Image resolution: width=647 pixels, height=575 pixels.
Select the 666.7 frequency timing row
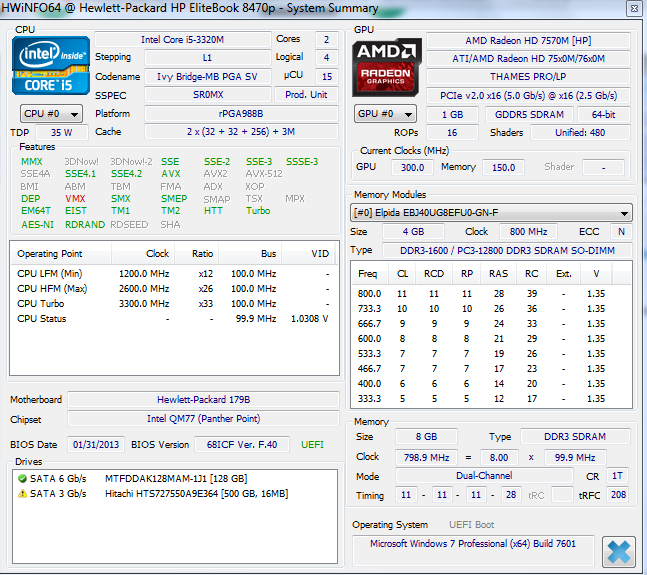coord(491,324)
